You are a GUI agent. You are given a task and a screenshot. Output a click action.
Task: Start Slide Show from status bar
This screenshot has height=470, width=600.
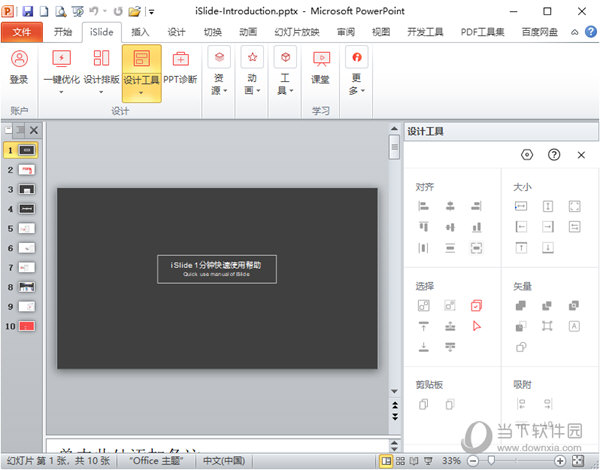coord(428,460)
